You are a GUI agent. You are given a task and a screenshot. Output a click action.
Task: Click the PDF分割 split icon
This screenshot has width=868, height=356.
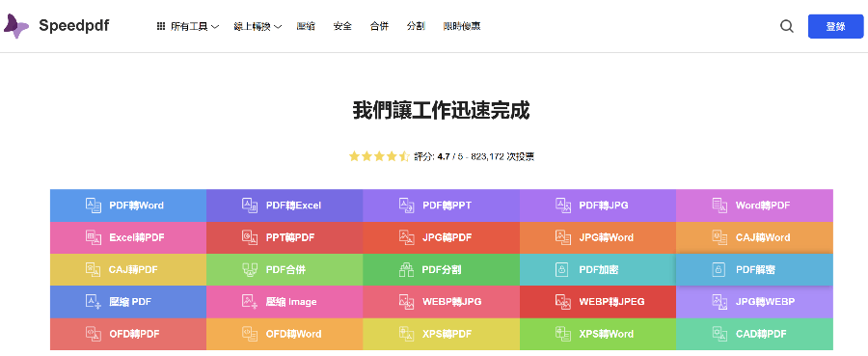tap(407, 269)
